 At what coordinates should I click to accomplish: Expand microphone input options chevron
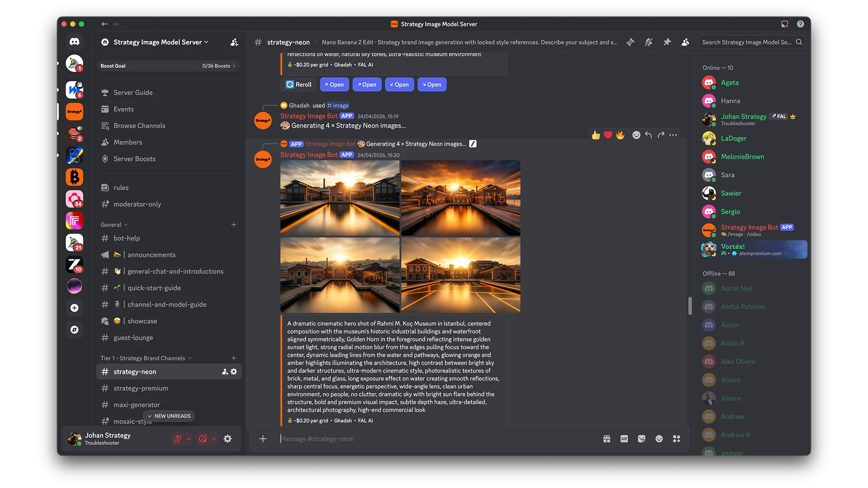click(189, 439)
